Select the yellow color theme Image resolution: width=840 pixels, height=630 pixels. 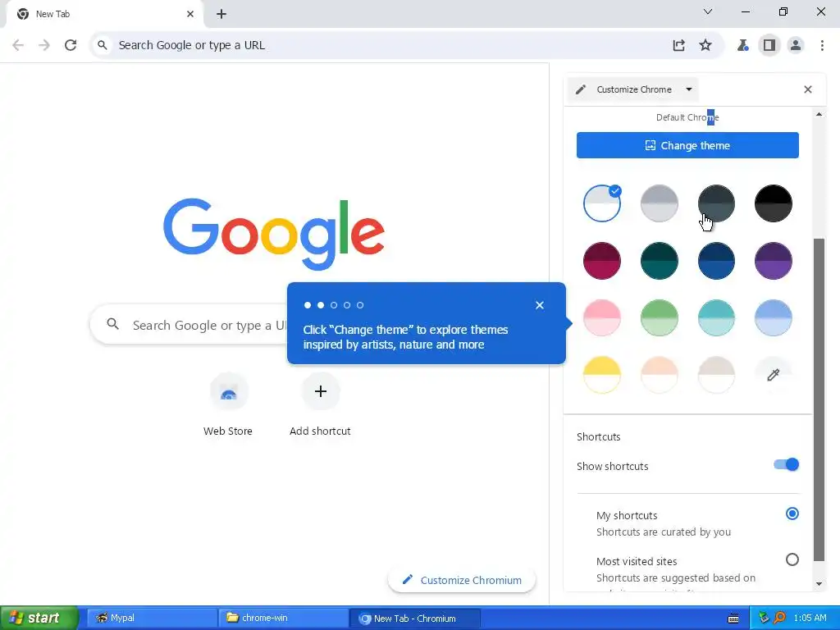pyautogui.click(x=602, y=374)
